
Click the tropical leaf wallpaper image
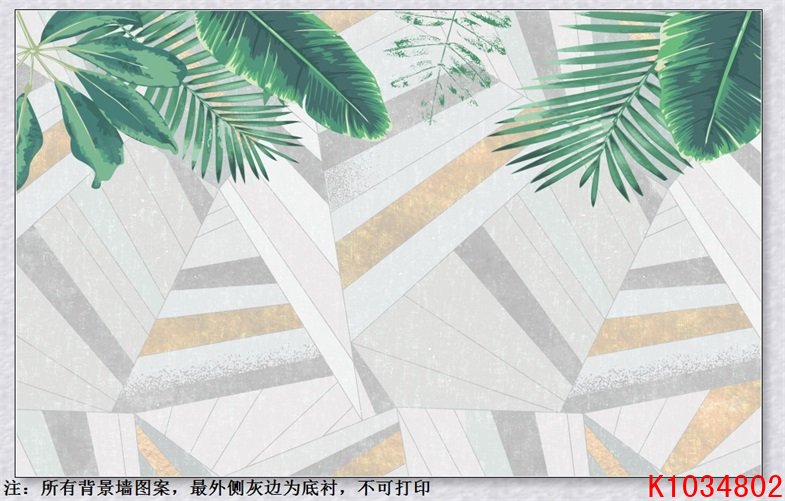pos(389,243)
